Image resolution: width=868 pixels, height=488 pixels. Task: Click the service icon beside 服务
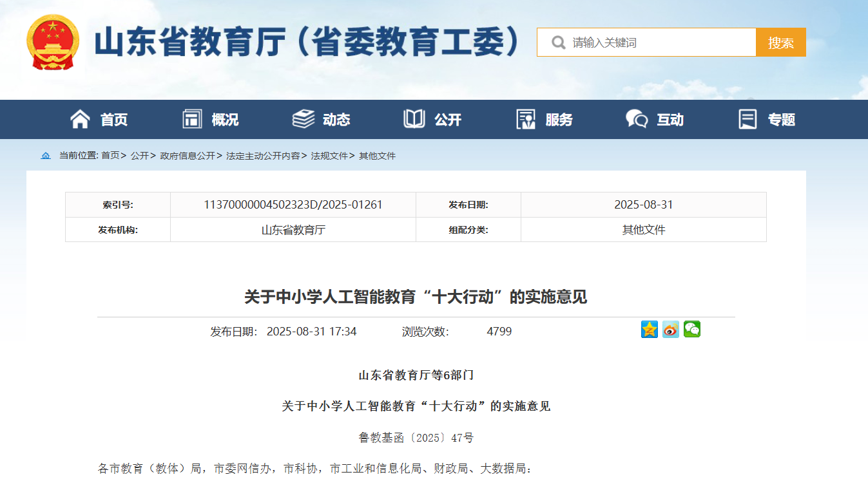[526, 119]
